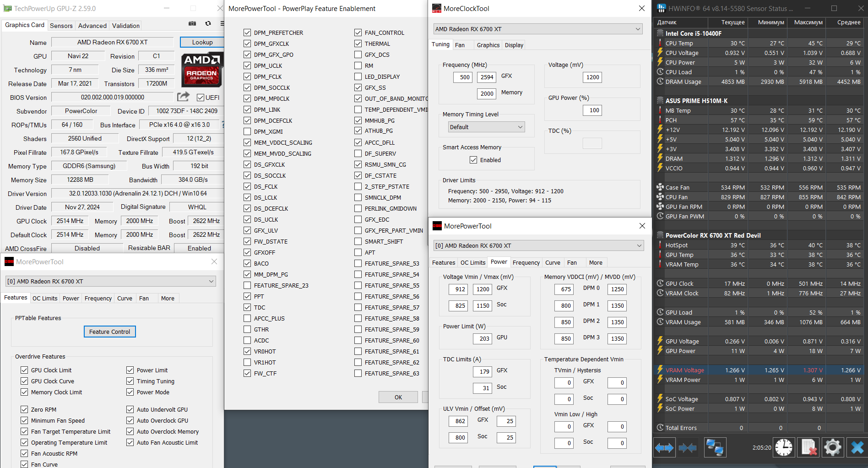Take a GPU-Z screenshot with the camera icon
Viewport: 868px width, 468px height.
coord(192,23)
